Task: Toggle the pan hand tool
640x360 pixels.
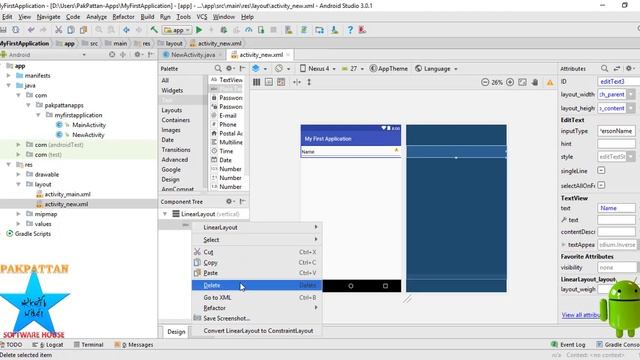Action: pos(535,82)
